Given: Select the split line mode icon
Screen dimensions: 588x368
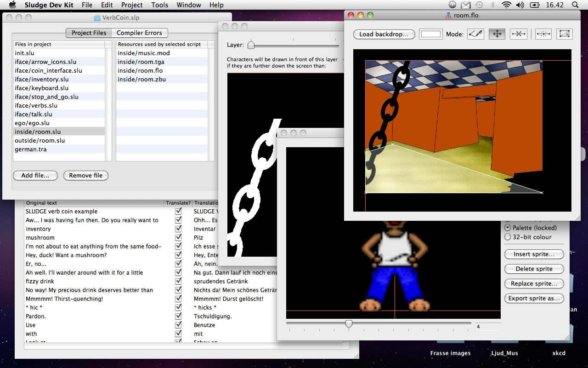Looking at the screenshot, I should [543, 34].
